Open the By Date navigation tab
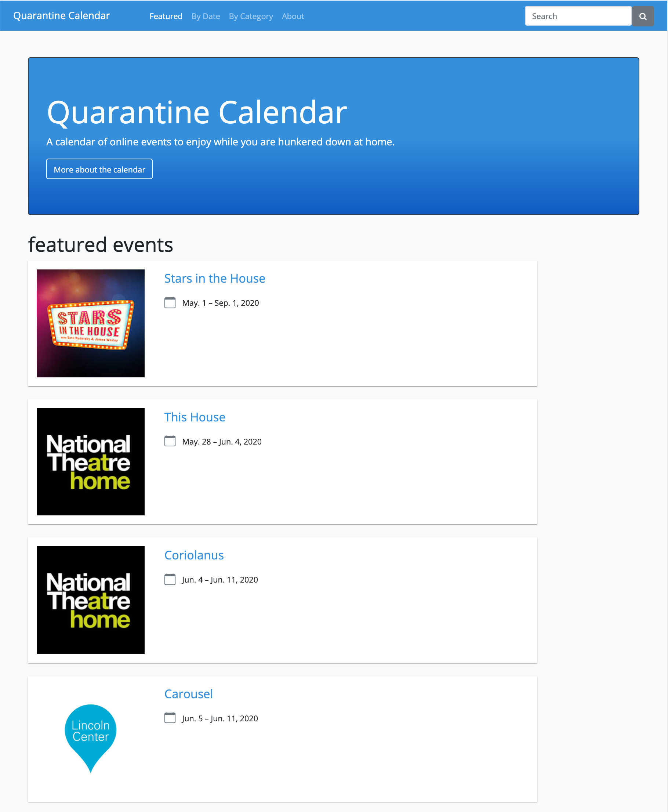The image size is (668, 812). 206,16
